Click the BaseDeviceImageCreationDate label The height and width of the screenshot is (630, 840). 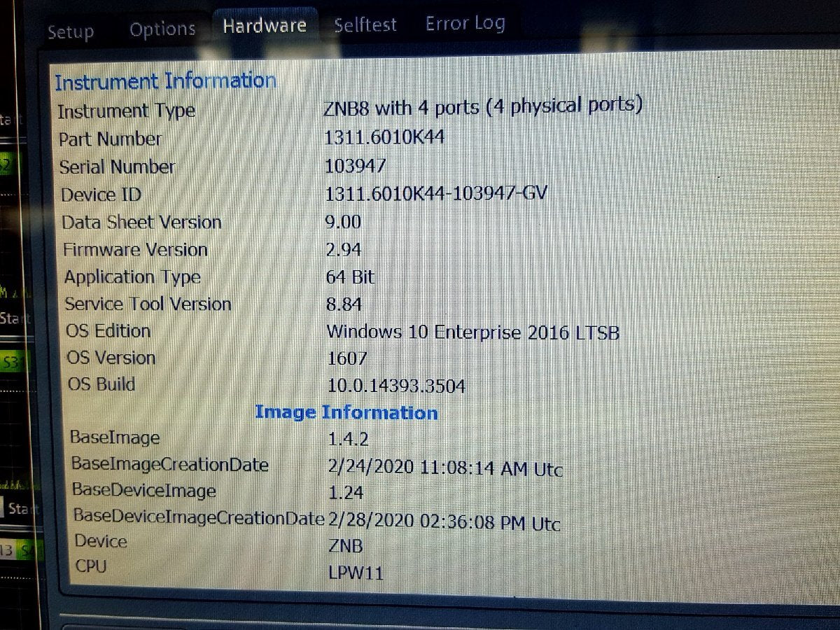(199, 517)
